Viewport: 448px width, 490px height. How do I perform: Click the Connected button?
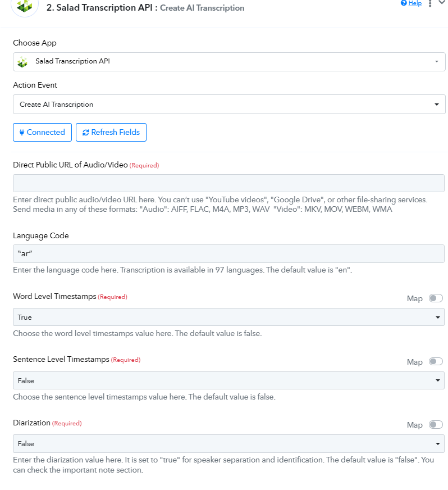(x=43, y=132)
